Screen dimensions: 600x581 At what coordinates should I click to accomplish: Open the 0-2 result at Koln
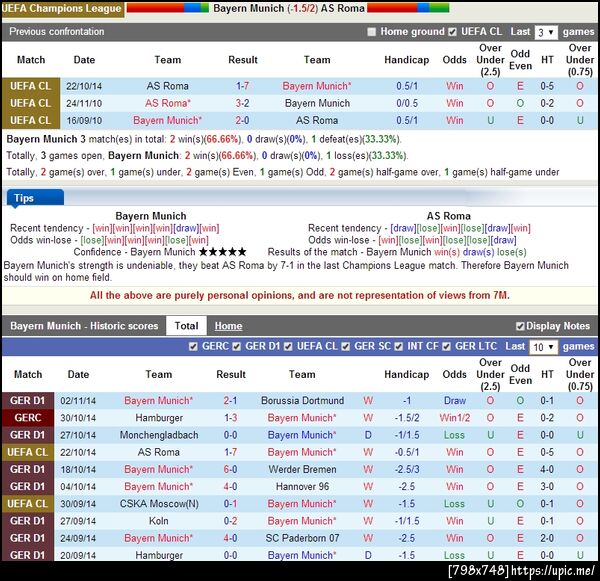230,521
